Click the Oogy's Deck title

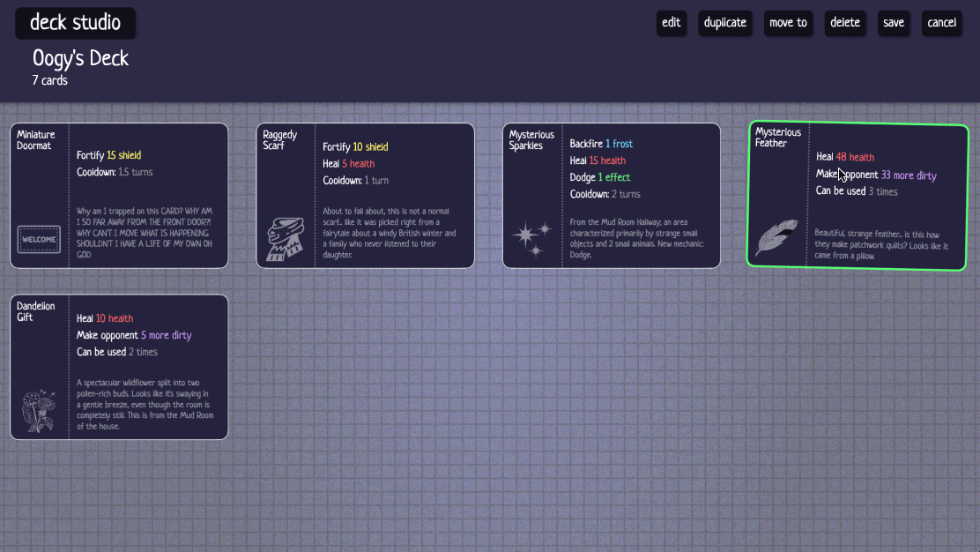point(81,58)
